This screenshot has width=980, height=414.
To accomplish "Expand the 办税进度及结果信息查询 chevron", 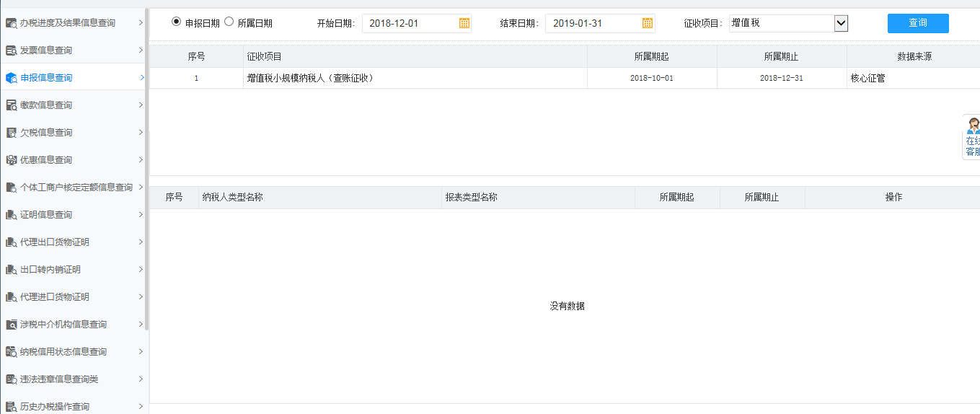I will 140,23.
